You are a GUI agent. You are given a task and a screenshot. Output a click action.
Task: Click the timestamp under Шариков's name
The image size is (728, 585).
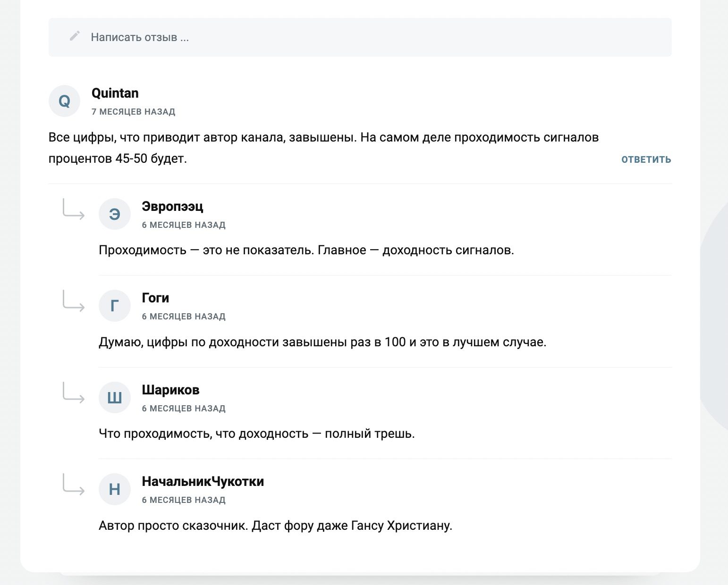184,409
